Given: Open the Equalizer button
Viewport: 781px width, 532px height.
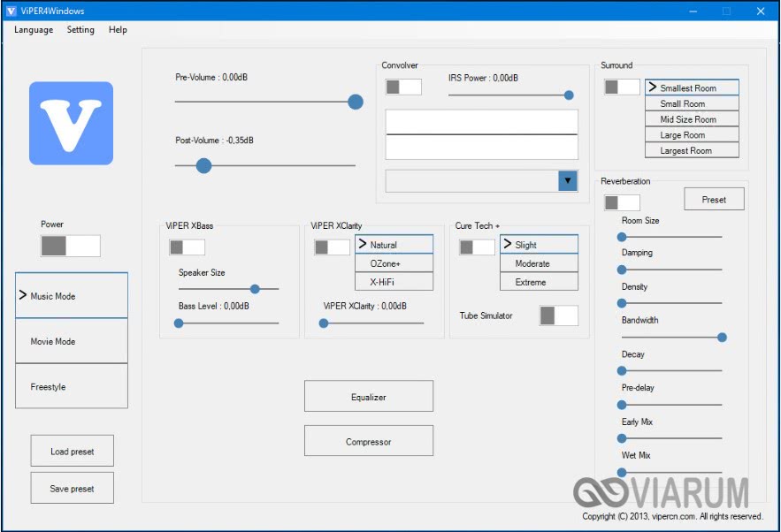Looking at the screenshot, I should point(369,397).
